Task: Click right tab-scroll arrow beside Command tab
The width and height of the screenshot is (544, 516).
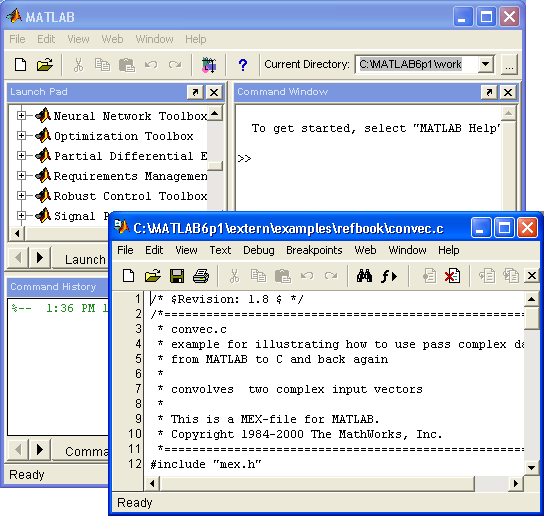Action: pyautogui.click(x=40, y=450)
